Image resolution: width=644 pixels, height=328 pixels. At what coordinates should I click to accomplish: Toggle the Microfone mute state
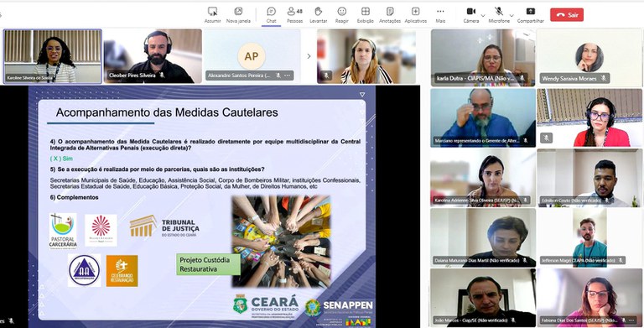click(499, 15)
